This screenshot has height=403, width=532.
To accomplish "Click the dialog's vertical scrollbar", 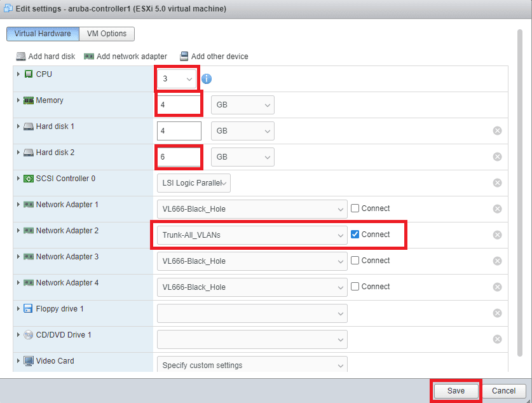I will coord(520,193).
